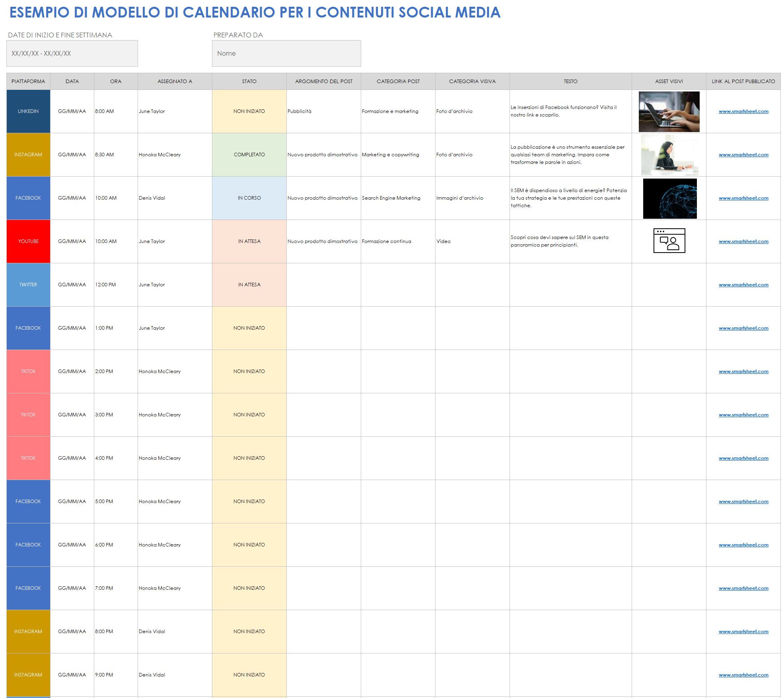The width and height of the screenshot is (784, 698).
Task: Select Denis Vidal in 10:00 AM Facebook row
Action: tap(175, 198)
